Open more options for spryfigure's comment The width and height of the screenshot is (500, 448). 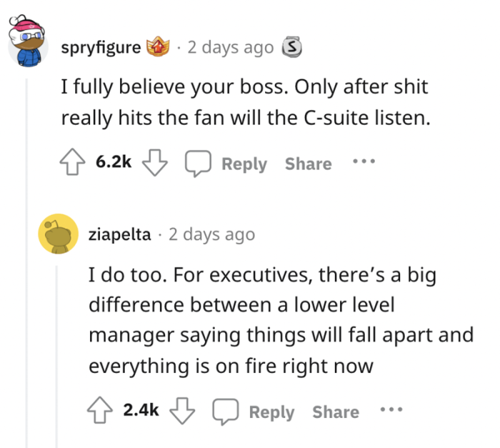[x=364, y=162]
